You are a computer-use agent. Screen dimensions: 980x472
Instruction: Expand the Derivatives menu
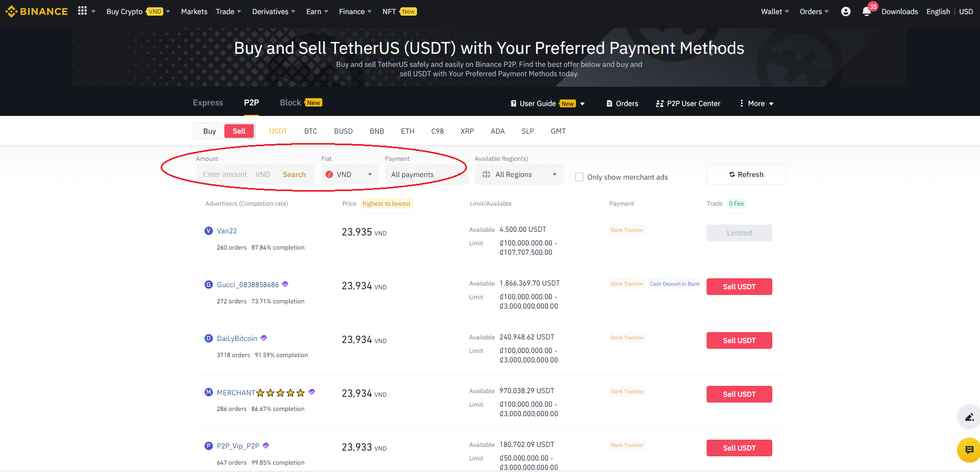[274, 11]
